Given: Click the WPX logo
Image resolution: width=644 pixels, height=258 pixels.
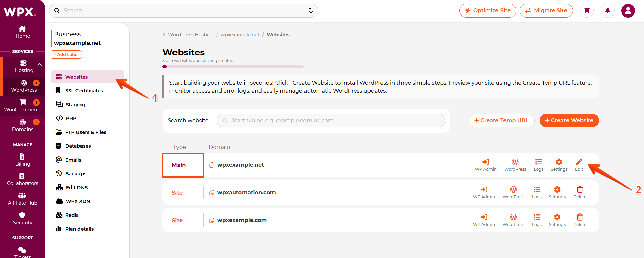Looking at the screenshot, I should click(x=20, y=12).
